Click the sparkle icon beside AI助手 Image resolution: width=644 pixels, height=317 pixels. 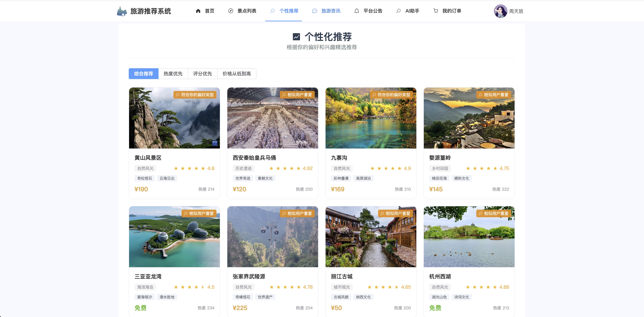pos(399,11)
